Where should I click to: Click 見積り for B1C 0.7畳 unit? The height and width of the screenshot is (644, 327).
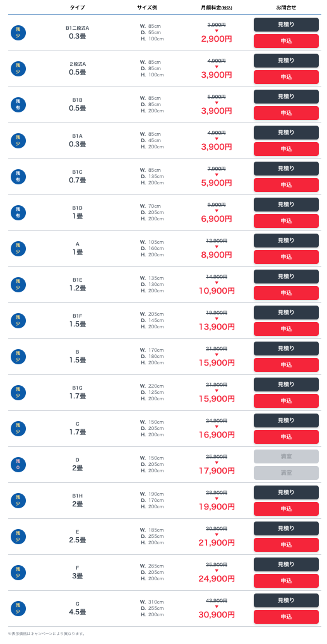tap(286, 169)
